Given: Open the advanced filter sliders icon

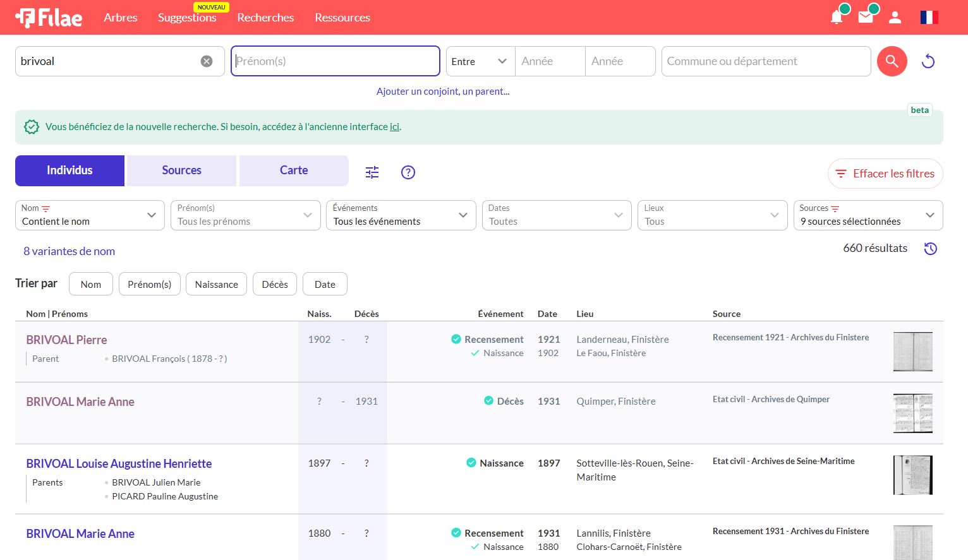Looking at the screenshot, I should (x=372, y=172).
